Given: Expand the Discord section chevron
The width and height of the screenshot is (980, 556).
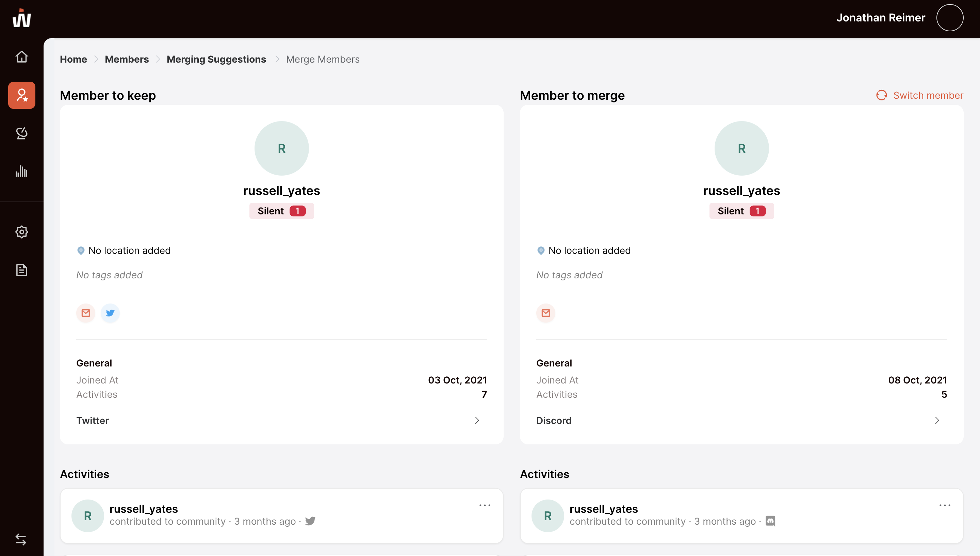Looking at the screenshot, I should pyautogui.click(x=937, y=421).
